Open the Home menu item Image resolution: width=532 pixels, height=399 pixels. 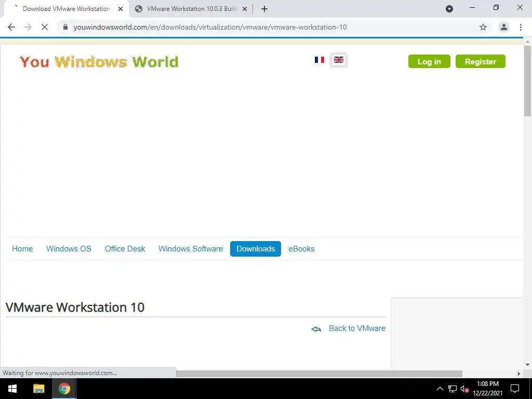tap(22, 249)
